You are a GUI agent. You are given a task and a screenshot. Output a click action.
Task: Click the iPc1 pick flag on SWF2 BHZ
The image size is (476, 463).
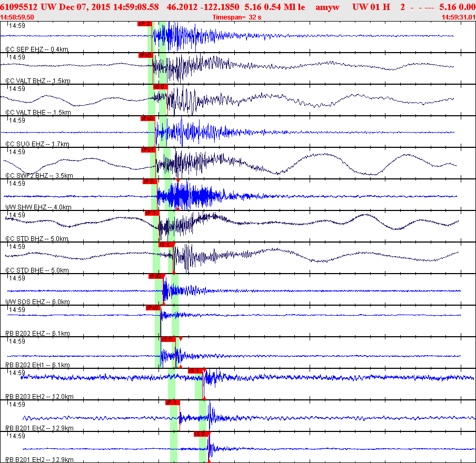pyautogui.click(x=148, y=150)
